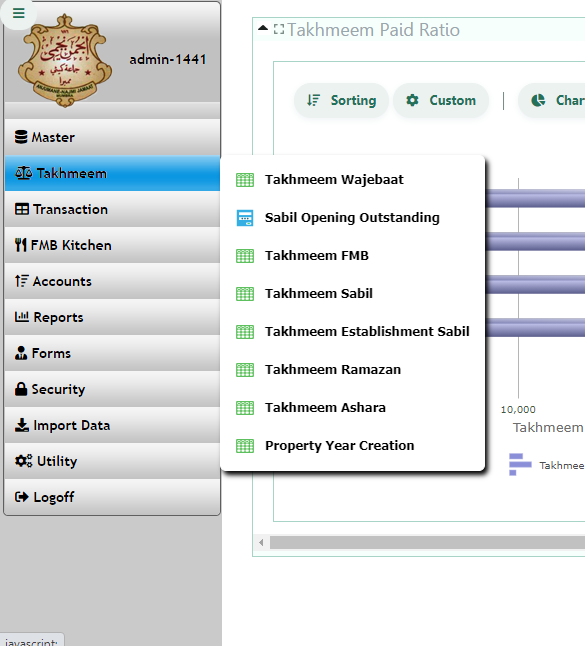Image resolution: width=585 pixels, height=646 pixels.
Task: Click the Security lock icon
Action: pos(21,389)
